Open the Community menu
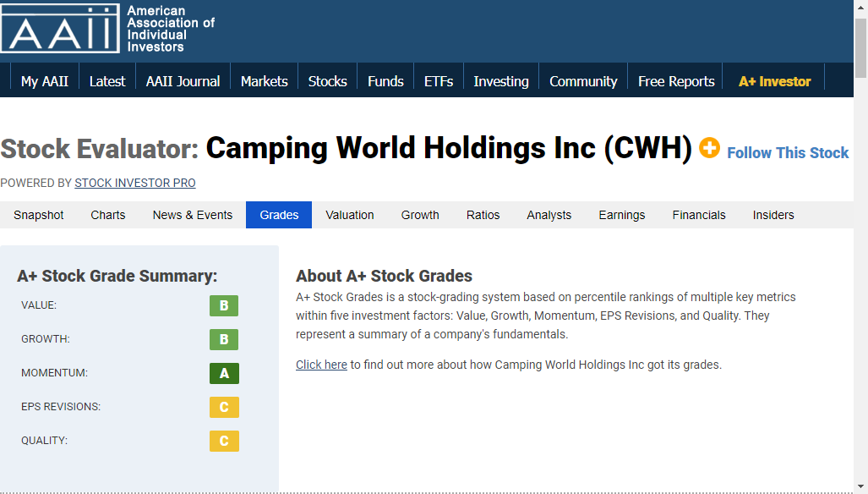Viewport: 868px width, 494px height. tap(583, 81)
